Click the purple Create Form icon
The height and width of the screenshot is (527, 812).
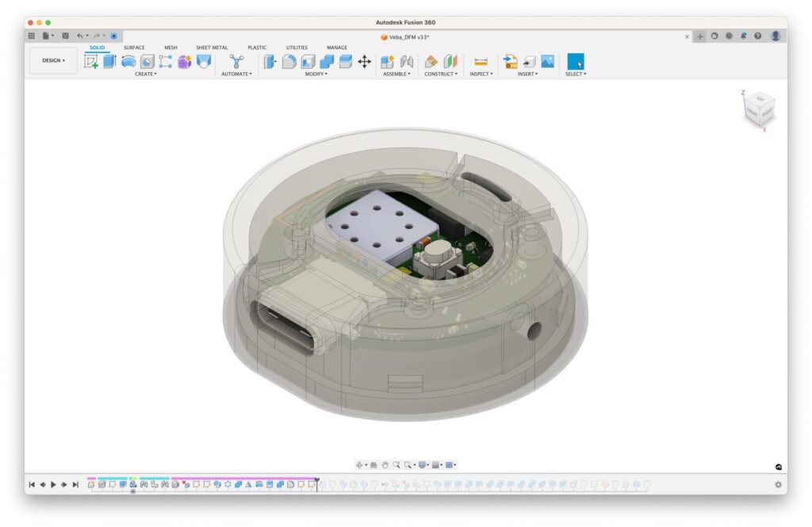[184, 62]
